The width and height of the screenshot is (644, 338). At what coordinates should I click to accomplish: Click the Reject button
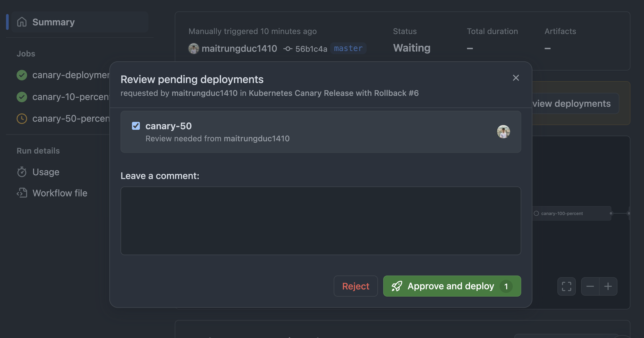[x=356, y=286]
